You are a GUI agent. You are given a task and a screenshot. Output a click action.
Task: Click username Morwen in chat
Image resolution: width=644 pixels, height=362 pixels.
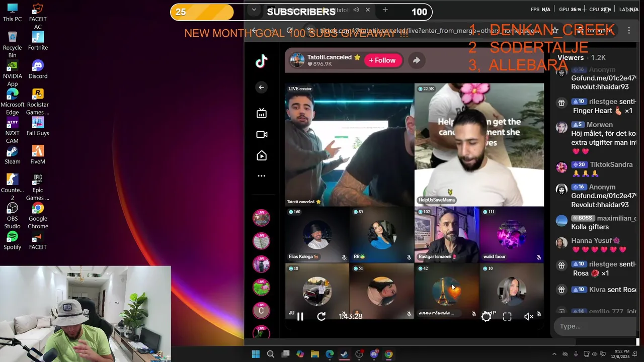[599, 125]
